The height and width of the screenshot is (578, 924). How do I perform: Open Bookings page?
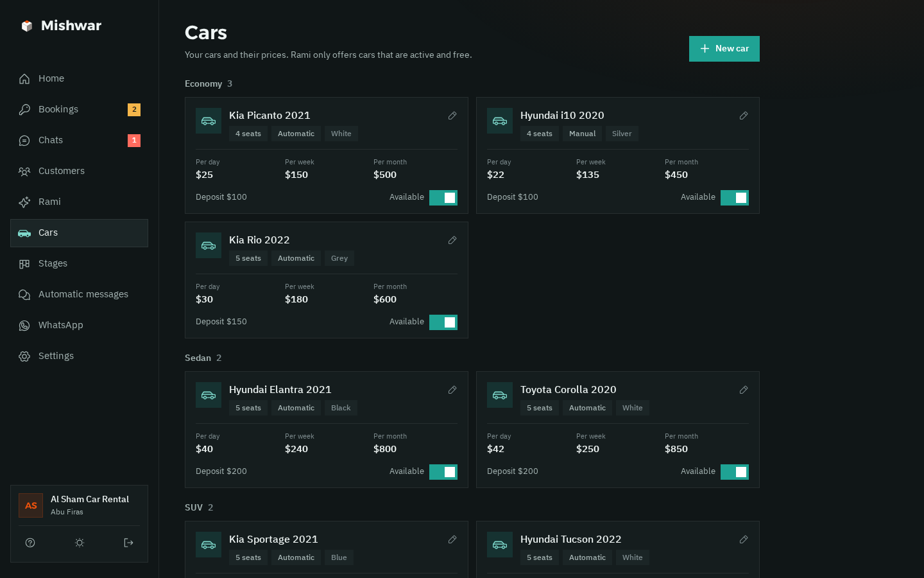[x=79, y=110]
